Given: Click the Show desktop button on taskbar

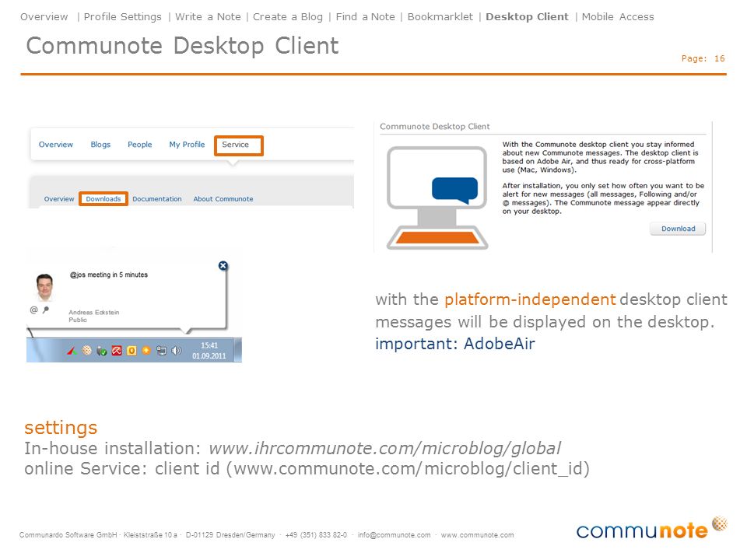Looking at the screenshot, I should (238, 350).
